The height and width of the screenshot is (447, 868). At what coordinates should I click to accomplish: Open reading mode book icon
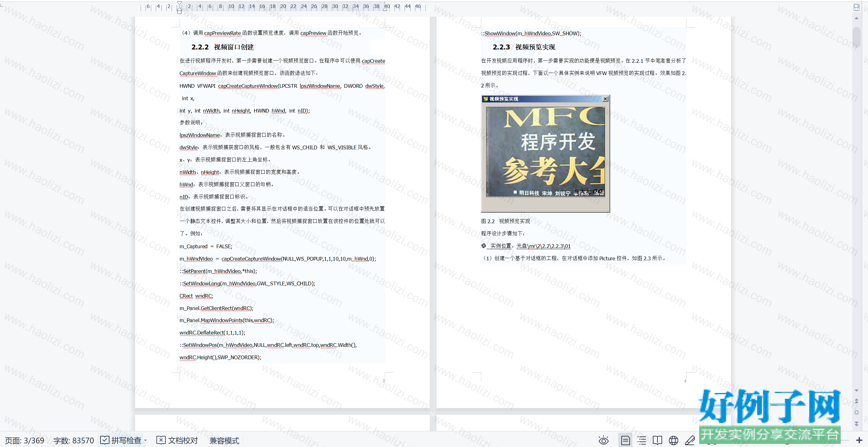click(657, 440)
